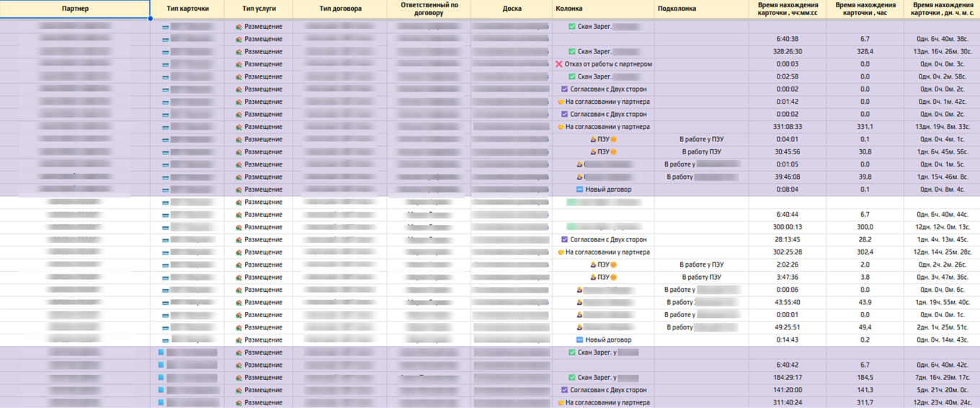This screenshot has height=408, width=980.
Task: Click the Тип договора header cell
Action: [340, 9]
